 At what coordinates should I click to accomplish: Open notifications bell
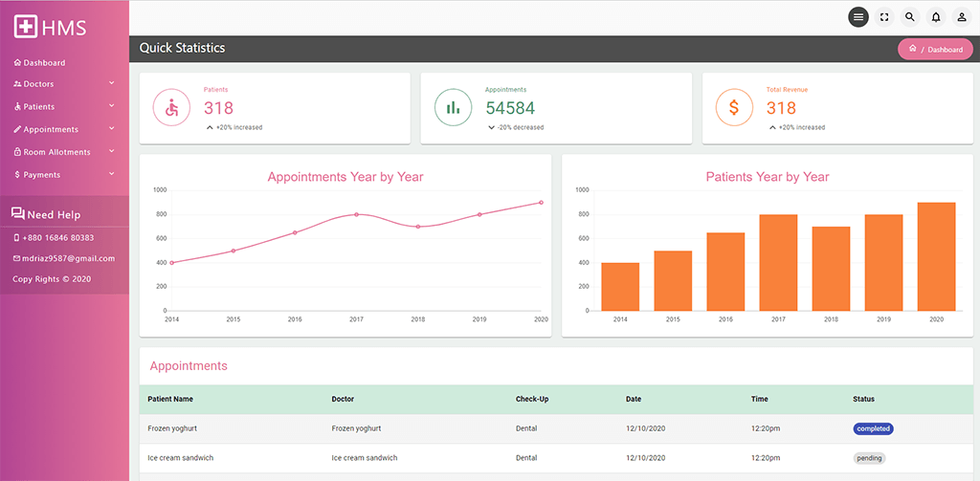pyautogui.click(x=936, y=17)
